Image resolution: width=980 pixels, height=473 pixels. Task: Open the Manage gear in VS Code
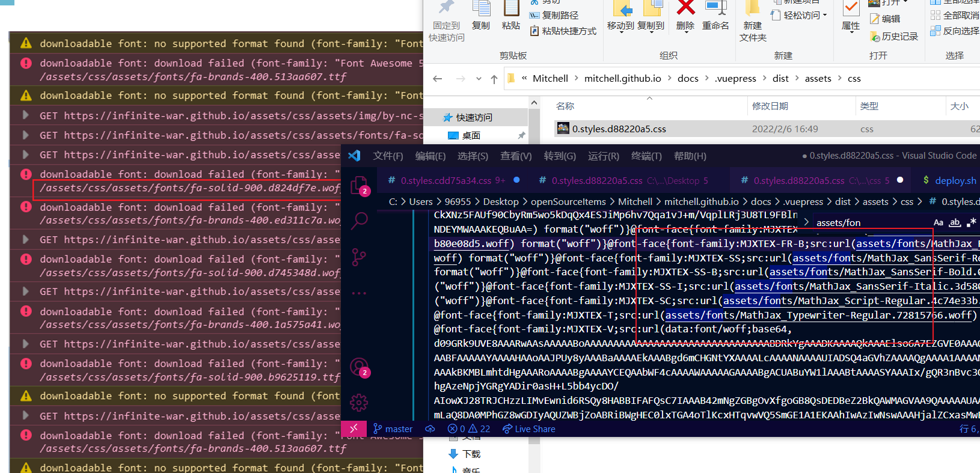point(359,402)
